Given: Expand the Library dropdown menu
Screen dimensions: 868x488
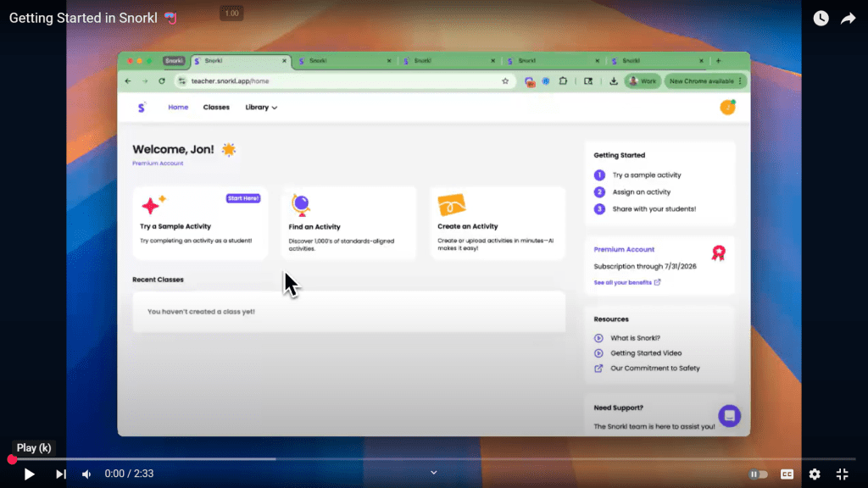Looking at the screenshot, I should pos(261,108).
